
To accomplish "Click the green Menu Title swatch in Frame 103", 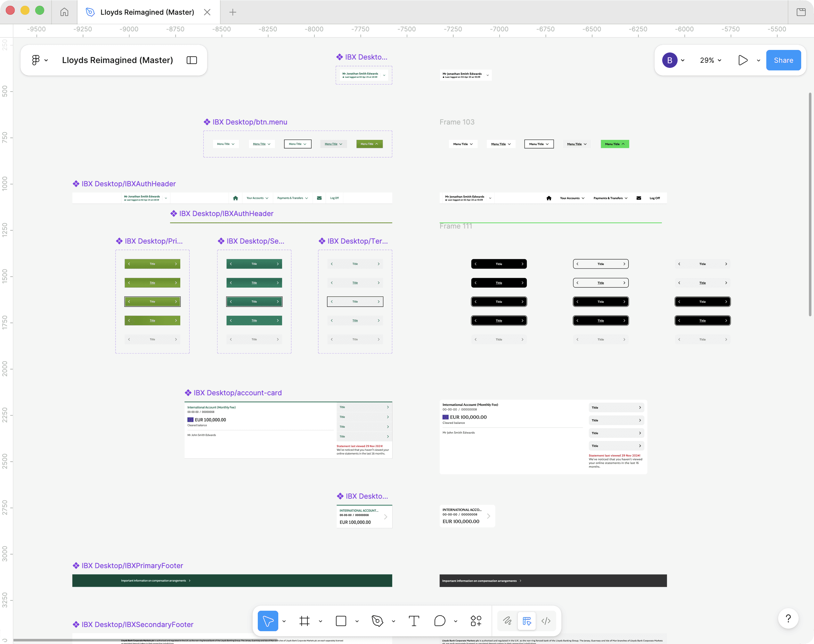I will pos(615,144).
